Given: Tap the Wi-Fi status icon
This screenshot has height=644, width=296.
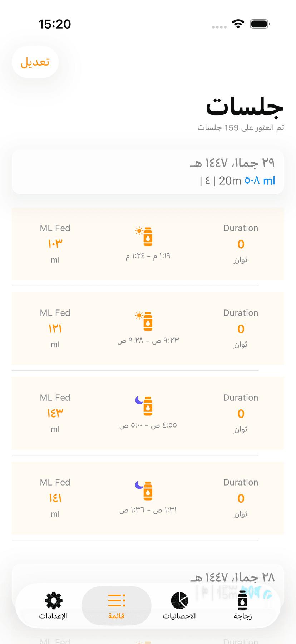Looking at the screenshot, I should [238, 24].
